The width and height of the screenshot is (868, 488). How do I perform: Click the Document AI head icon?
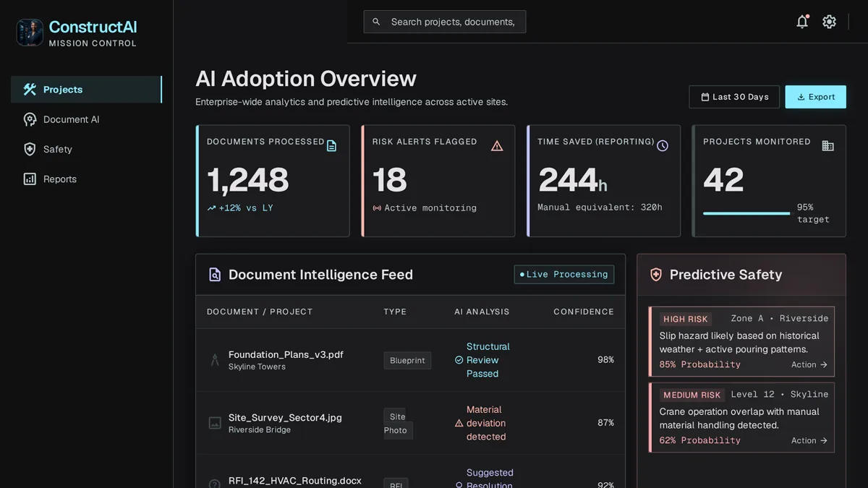(30, 119)
